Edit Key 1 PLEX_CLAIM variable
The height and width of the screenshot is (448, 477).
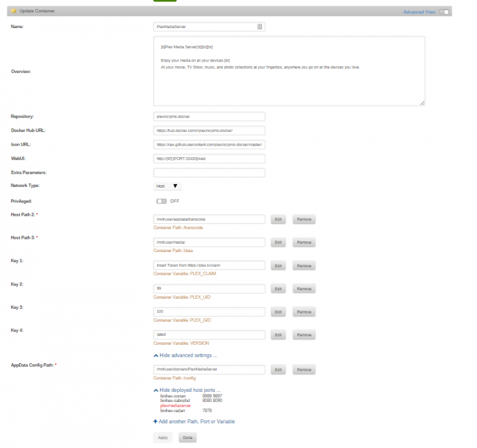[278, 266]
